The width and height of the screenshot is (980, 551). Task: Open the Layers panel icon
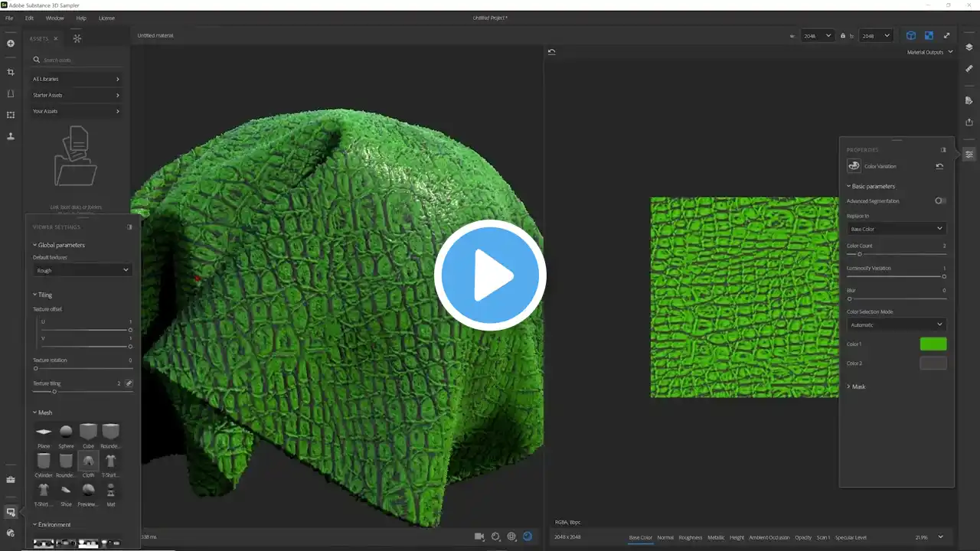(969, 47)
